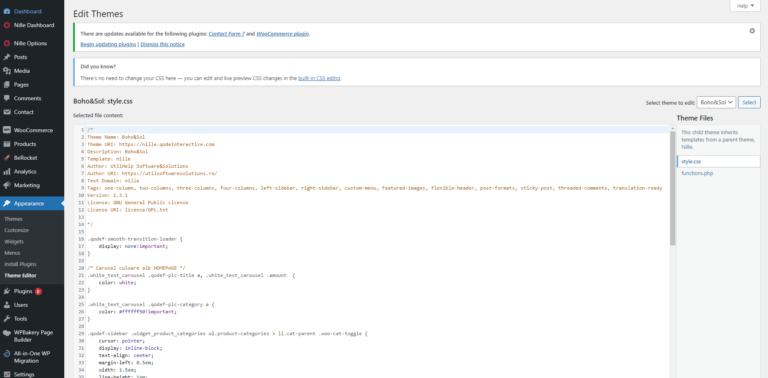Click the Nille Options circle icon

coord(7,44)
